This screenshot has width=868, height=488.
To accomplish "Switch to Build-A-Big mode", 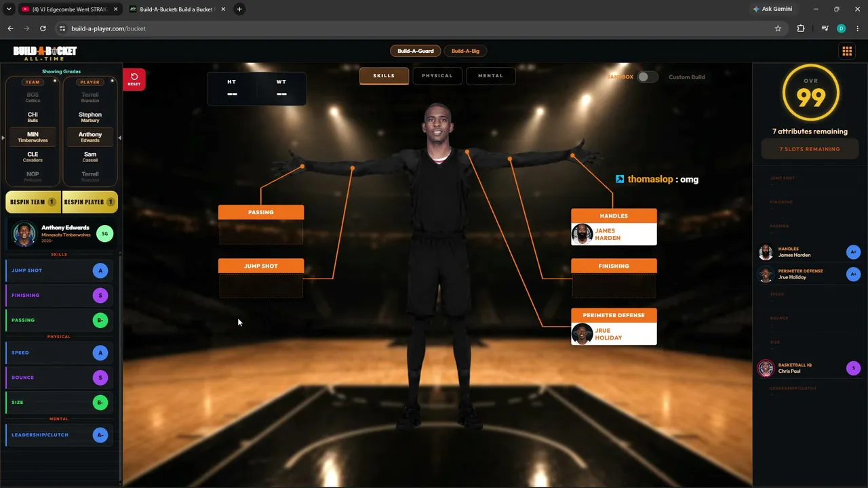I will click(465, 51).
